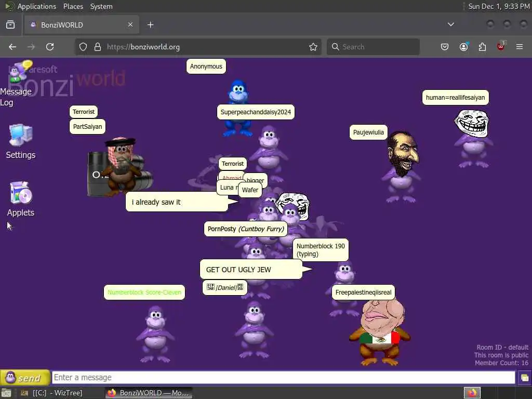532x399 pixels.
Task: Open the Firefox hamburger menu
Action: [x=520, y=47]
